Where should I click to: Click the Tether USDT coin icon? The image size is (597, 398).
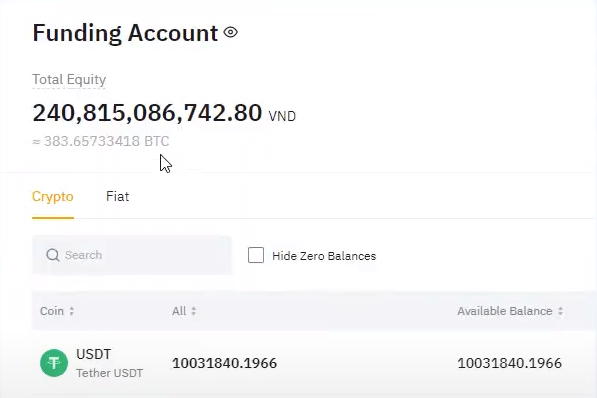(54, 363)
